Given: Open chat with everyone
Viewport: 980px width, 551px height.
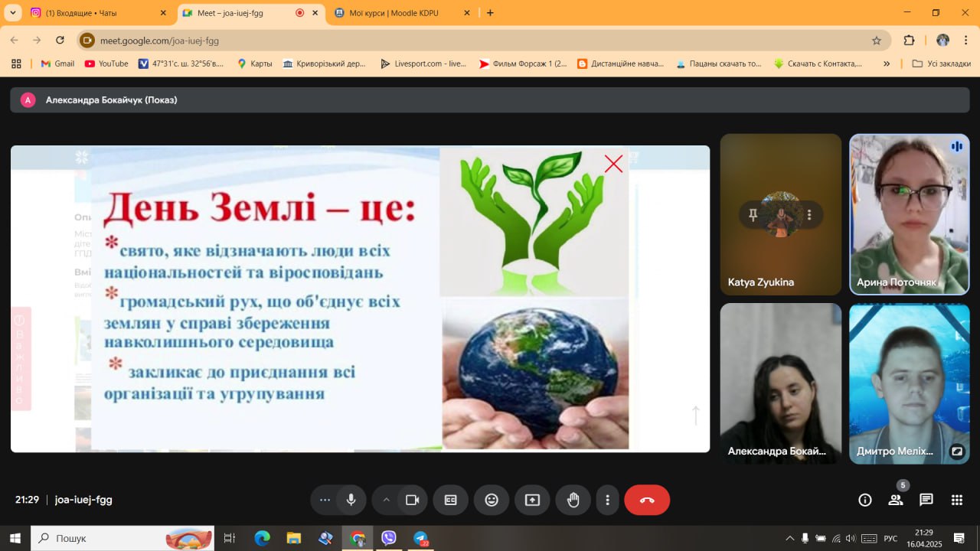Looking at the screenshot, I should click(926, 500).
